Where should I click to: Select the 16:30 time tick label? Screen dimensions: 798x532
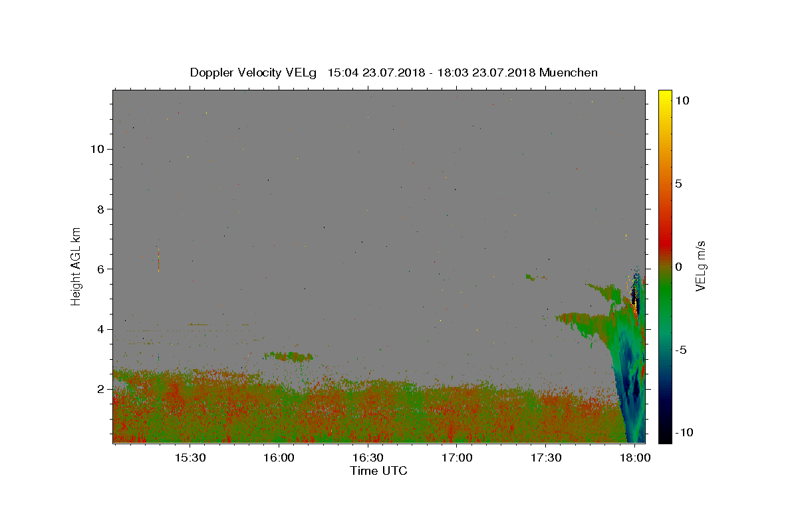coord(367,458)
